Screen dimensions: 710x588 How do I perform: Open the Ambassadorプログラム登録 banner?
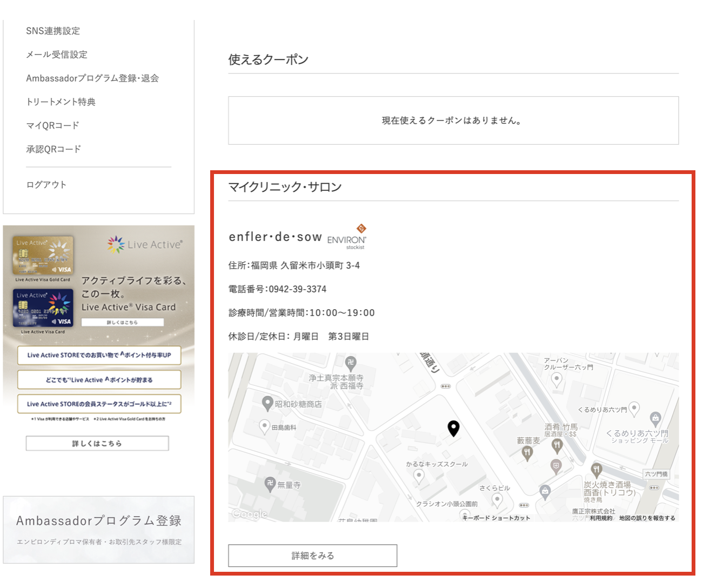pyautogui.click(x=98, y=529)
